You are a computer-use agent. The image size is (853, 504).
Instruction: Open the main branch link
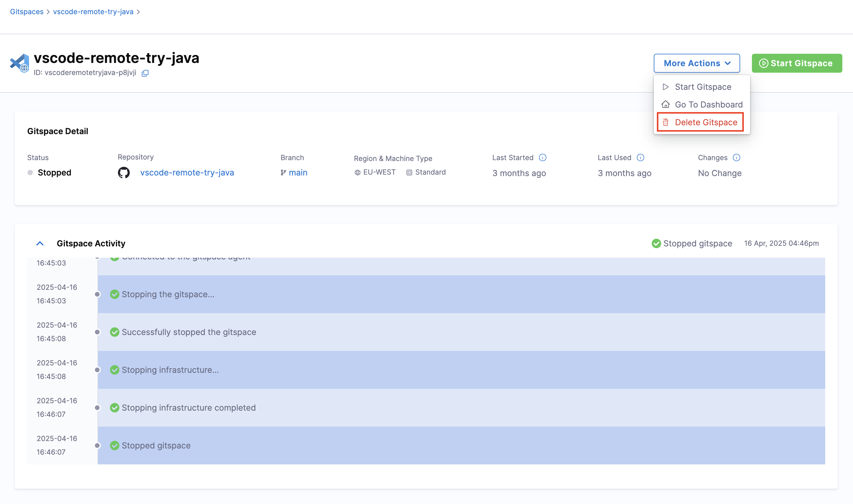click(x=298, y=173)
